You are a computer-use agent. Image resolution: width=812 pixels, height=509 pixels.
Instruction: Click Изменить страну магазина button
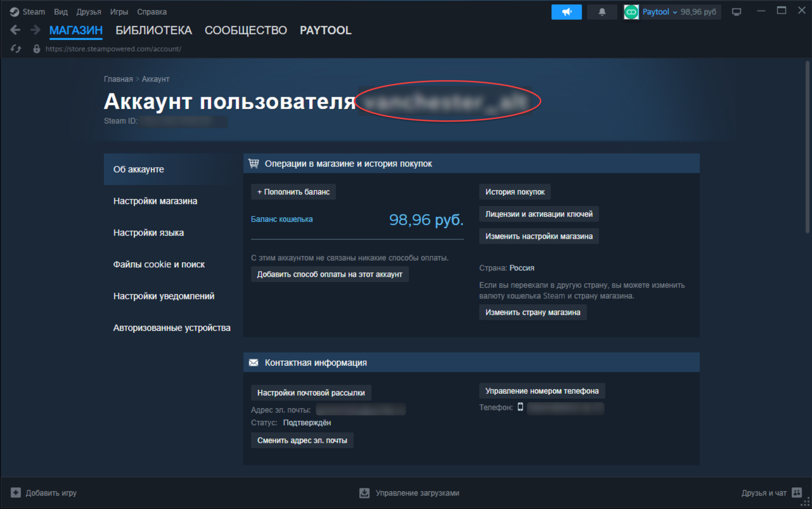tap(533, 313)
